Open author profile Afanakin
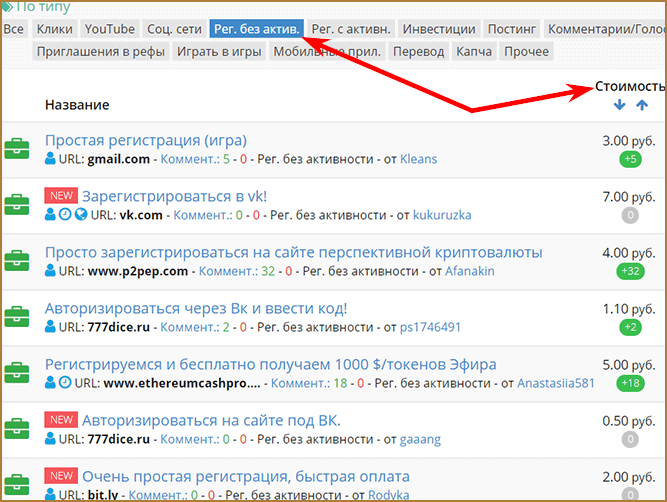The width and height of the screenshot is (667, 502). pyautogui.click(x=470, y=271)
